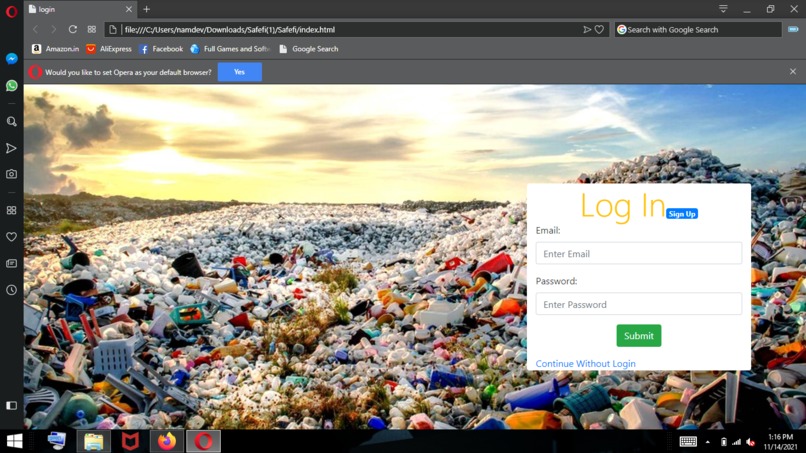Open WhatsApp in the Opera sidebar
The height and width of the screenshot is (453, 806).
tap(11, 85)
